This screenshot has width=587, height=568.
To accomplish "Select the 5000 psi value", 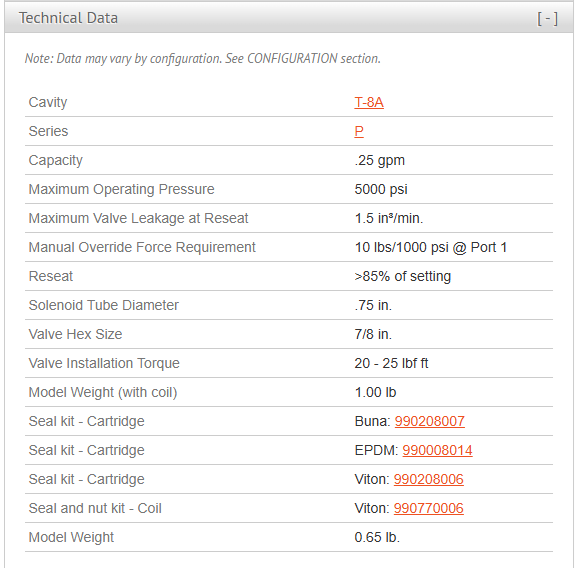I will pyautogui.click(x=381, y=189).
